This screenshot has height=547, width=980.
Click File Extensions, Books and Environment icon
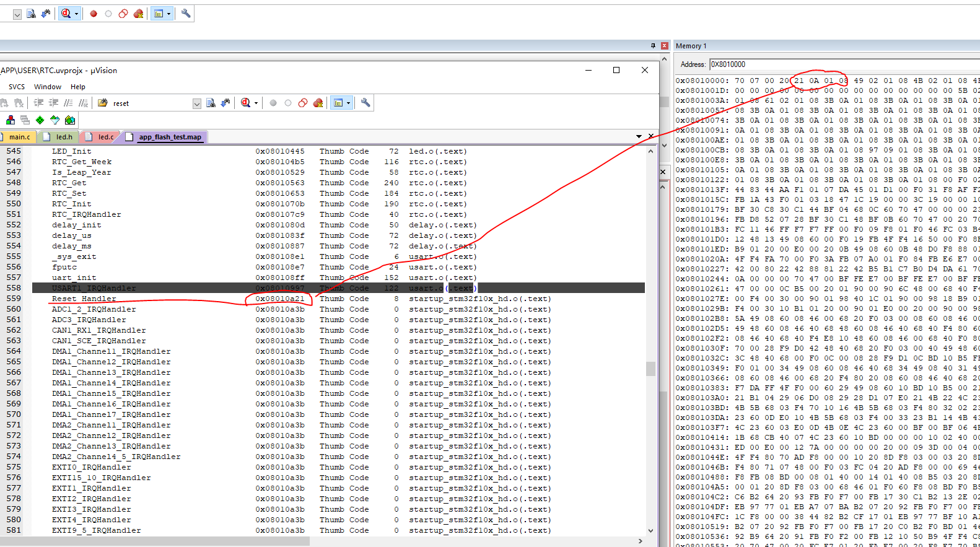[11, 120]
